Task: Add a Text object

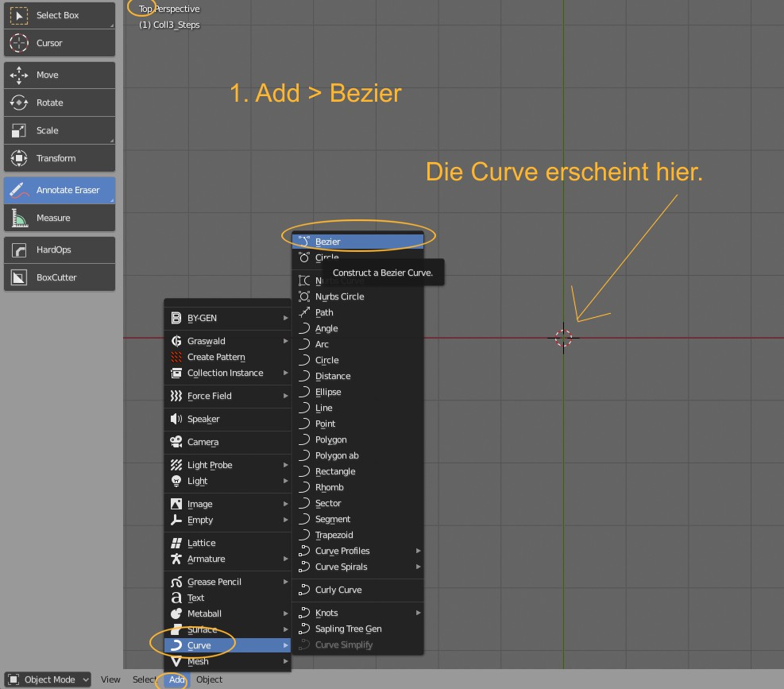Action: click(x=227, y=598)
